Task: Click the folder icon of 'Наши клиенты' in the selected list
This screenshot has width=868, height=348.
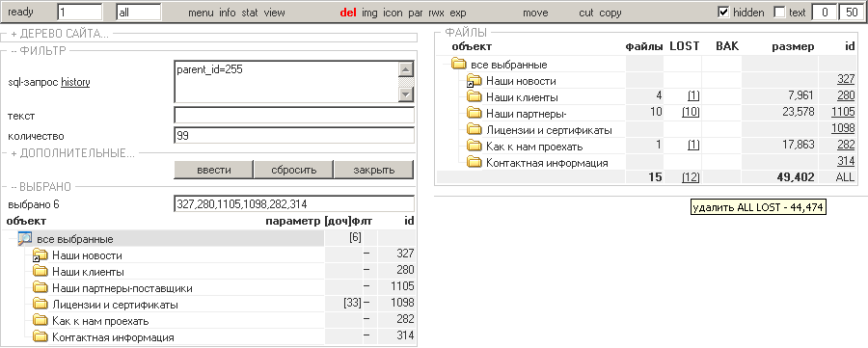Action: click(40, 271)
